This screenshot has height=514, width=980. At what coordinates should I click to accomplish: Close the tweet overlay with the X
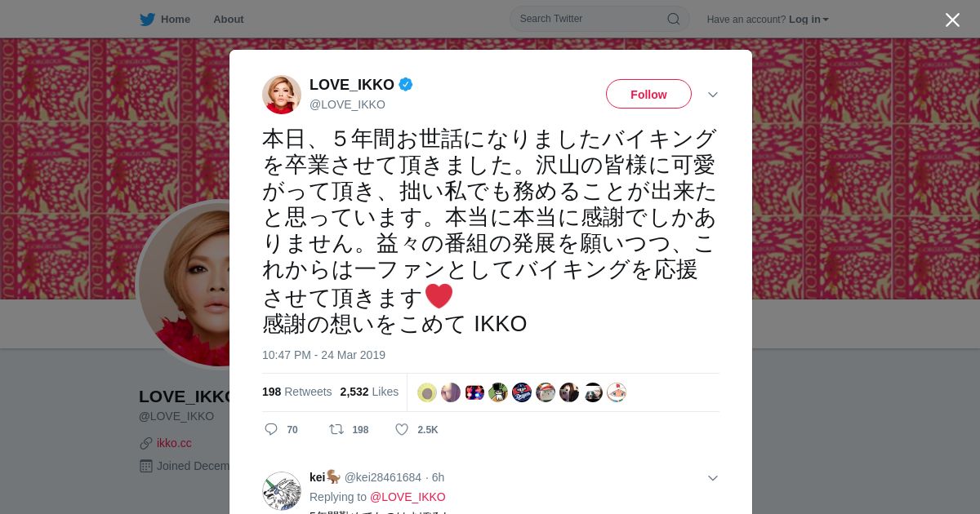(952, 20)
